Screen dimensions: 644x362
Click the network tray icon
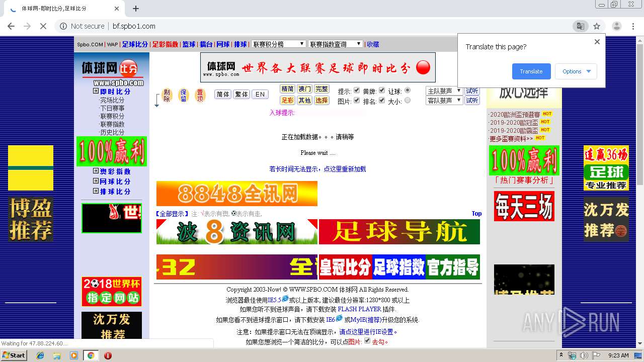tap(572, 355)
